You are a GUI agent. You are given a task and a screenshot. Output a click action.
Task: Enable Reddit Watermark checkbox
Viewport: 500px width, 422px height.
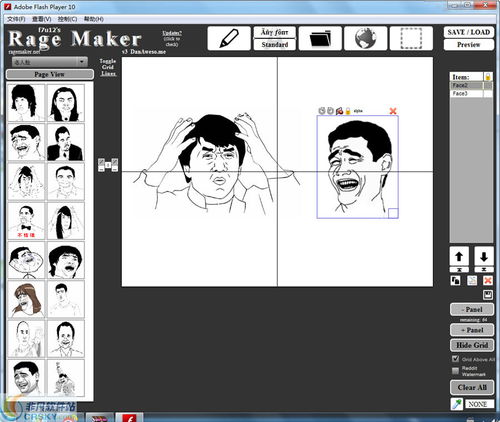coord(455,371)
